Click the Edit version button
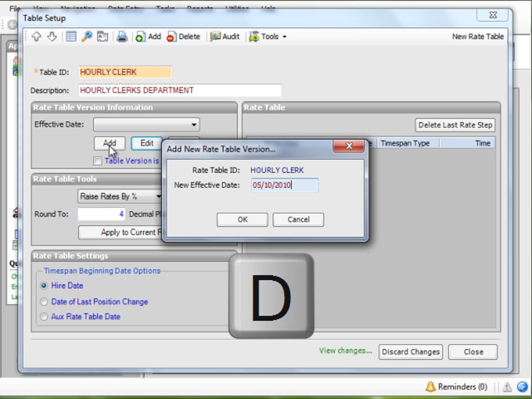The width and height of the screenshot is (532, 399). (x=146, y=143)
